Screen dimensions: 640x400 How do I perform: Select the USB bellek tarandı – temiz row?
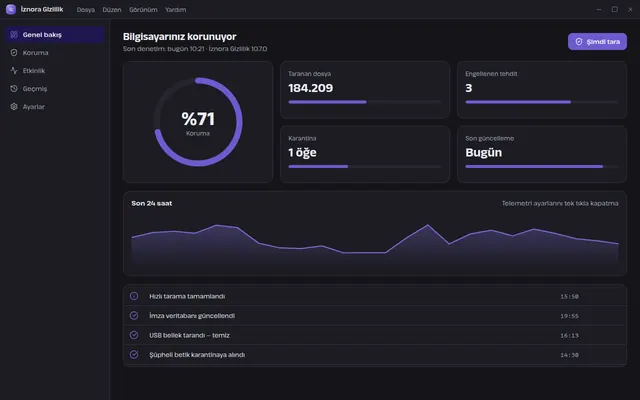(x=375, y=335)
